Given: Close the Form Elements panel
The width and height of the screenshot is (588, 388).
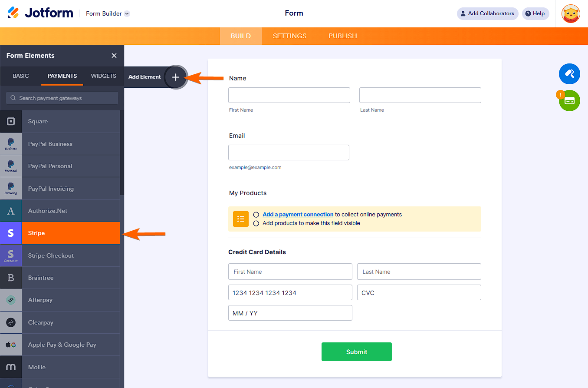Looking at the screenshot, I should [114, 56].
